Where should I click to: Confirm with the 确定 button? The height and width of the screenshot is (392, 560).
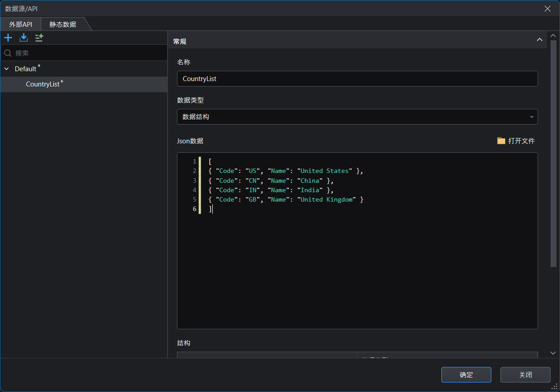[466, 375]
